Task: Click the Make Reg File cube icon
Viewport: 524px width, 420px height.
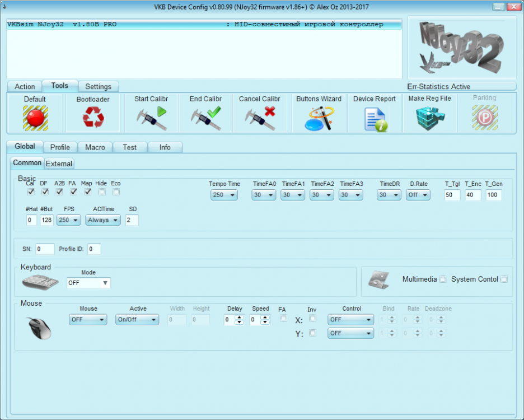Action: pos(430,118)
